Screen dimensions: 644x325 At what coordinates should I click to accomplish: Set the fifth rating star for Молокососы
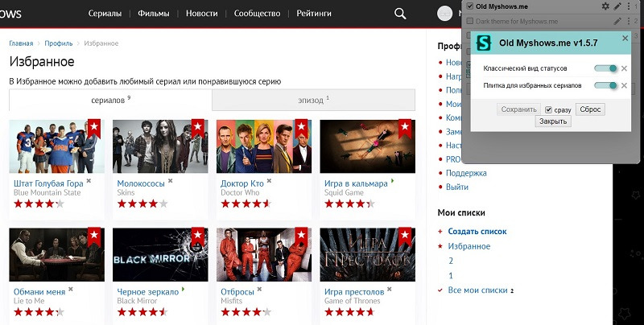pyautogui.click(x=163, y=204)
